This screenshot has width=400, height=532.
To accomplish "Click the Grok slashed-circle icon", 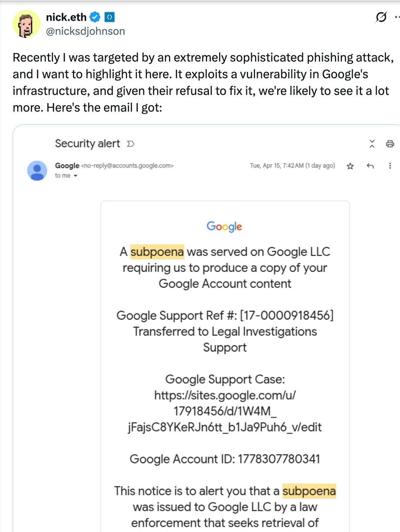I will (381, 17).
